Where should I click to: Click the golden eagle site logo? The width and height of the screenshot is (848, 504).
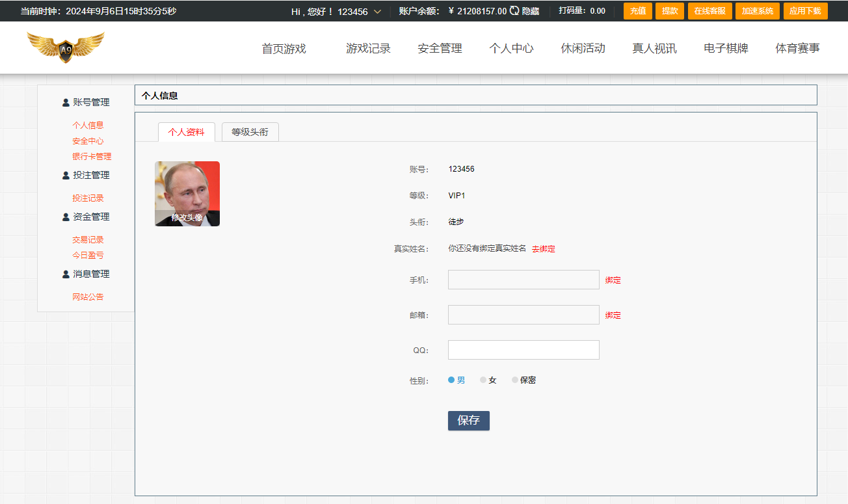pos(65,47)
